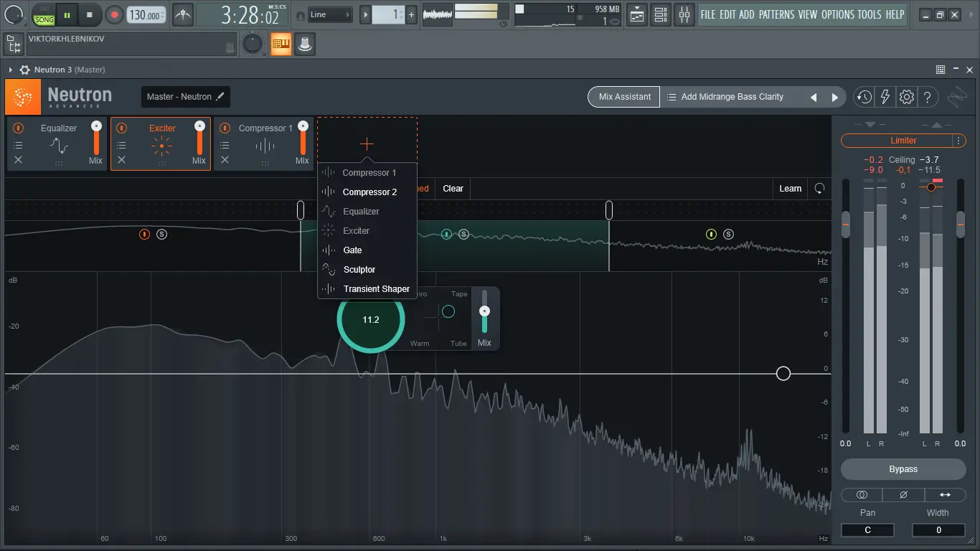Open the FL Studio channel rack icon
980x551 pixels.
[x=660, y=14]
